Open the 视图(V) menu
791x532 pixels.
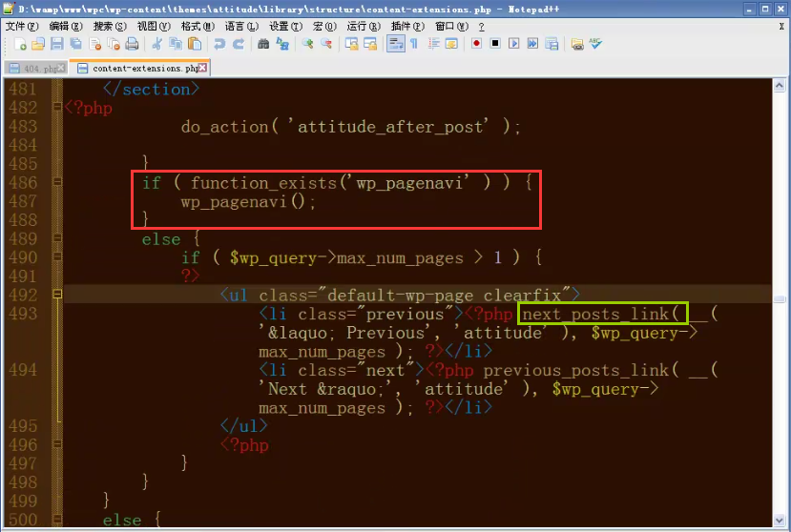click(x=154, y=27)
